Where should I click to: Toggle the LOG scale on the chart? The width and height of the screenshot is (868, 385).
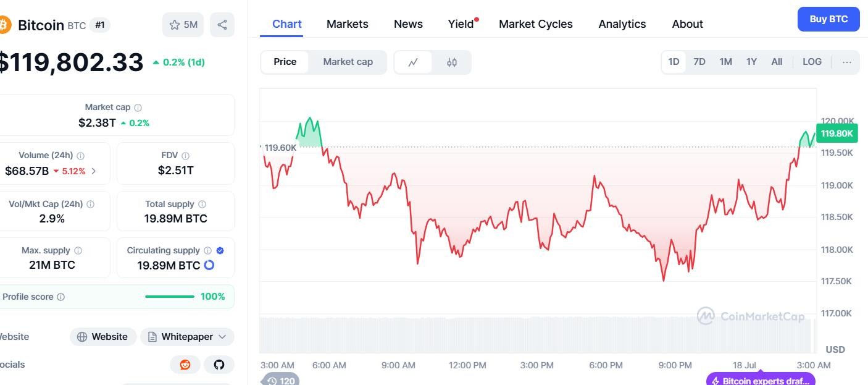[x=812, y=62]
